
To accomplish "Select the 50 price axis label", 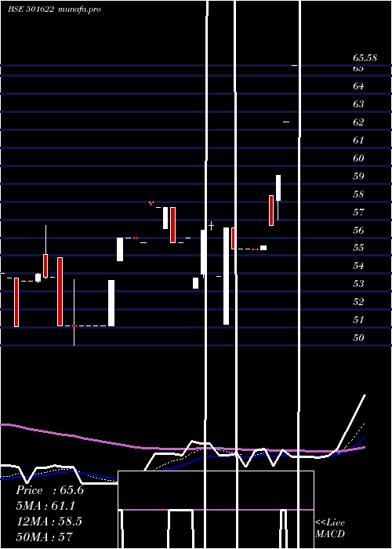I will tap(358, 338).
